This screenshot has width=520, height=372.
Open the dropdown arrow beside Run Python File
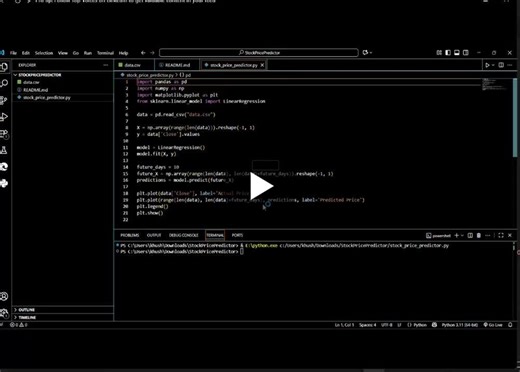[x=493, y=65]
